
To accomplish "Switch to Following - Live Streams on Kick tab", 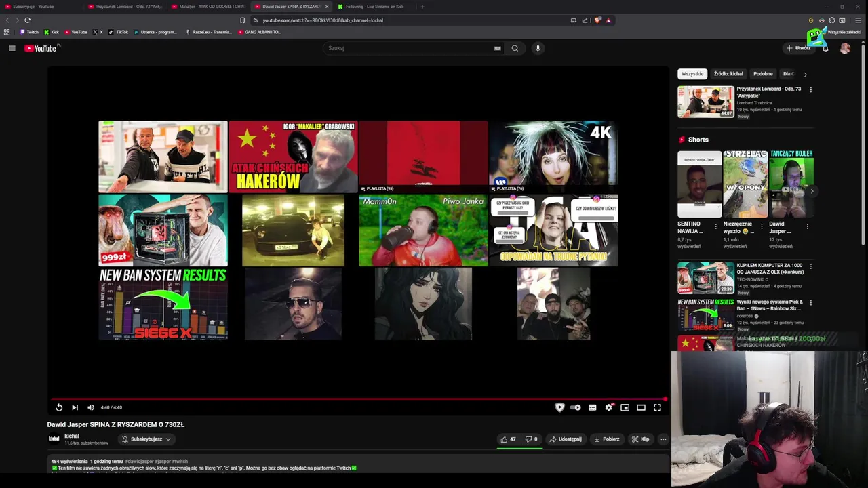I will click(374, 7).
